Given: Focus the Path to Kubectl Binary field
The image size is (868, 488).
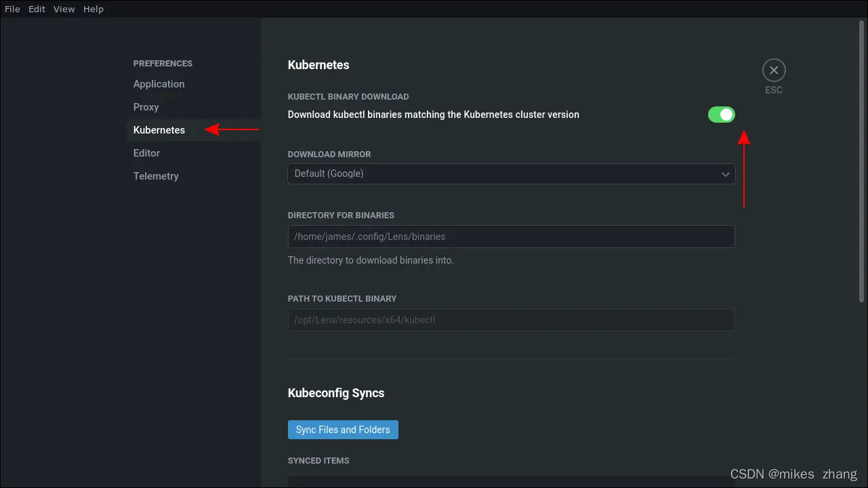Looking at the screenshot, I should click(512, 320).
